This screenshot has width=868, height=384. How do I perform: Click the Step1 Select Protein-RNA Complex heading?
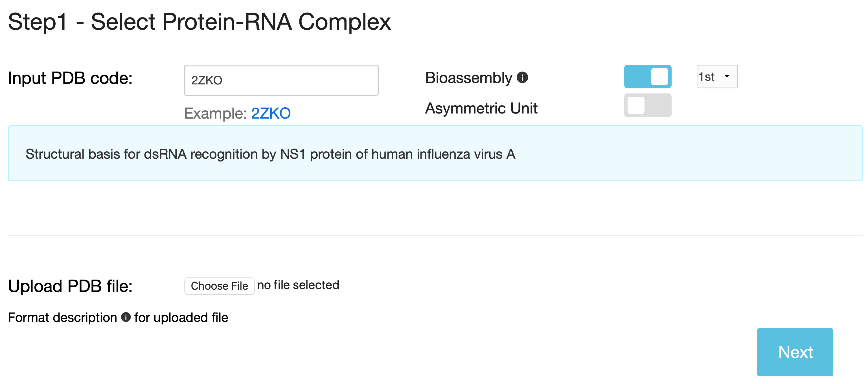(x=199, y=22)
